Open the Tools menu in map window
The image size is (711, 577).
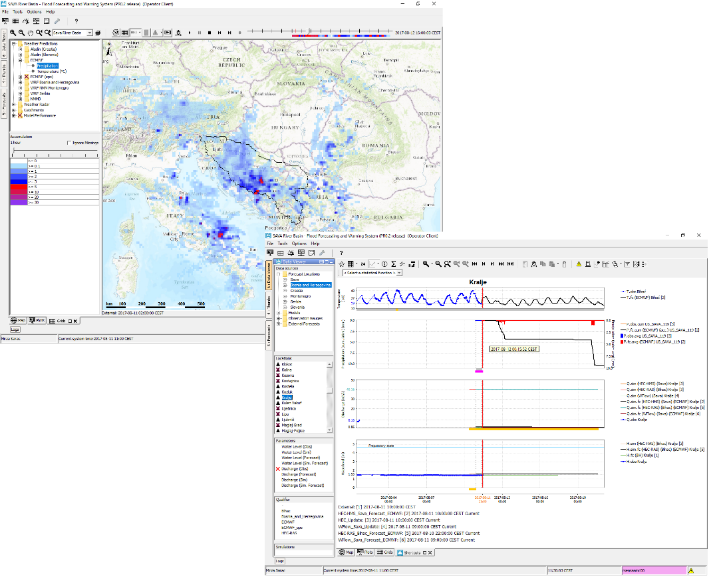coord(17,11)
